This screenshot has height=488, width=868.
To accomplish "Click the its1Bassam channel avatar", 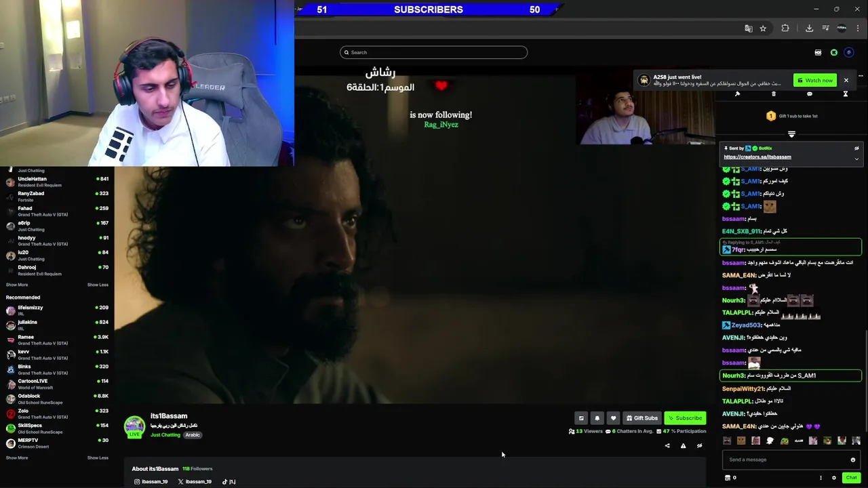I will (x=134, y=426).
